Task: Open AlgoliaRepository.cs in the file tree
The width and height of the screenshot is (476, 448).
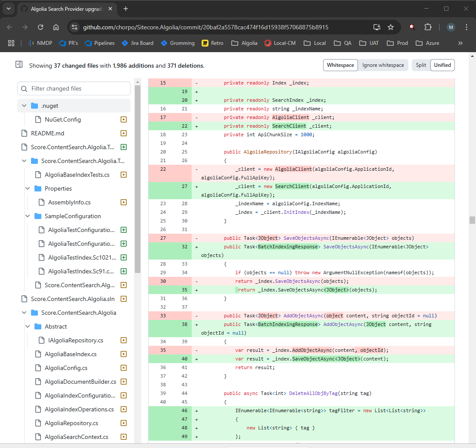Action: [71, 423]
